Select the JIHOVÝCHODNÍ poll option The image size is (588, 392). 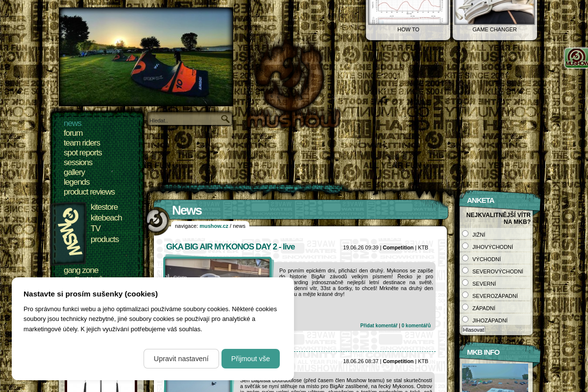(x=465, y=246)
